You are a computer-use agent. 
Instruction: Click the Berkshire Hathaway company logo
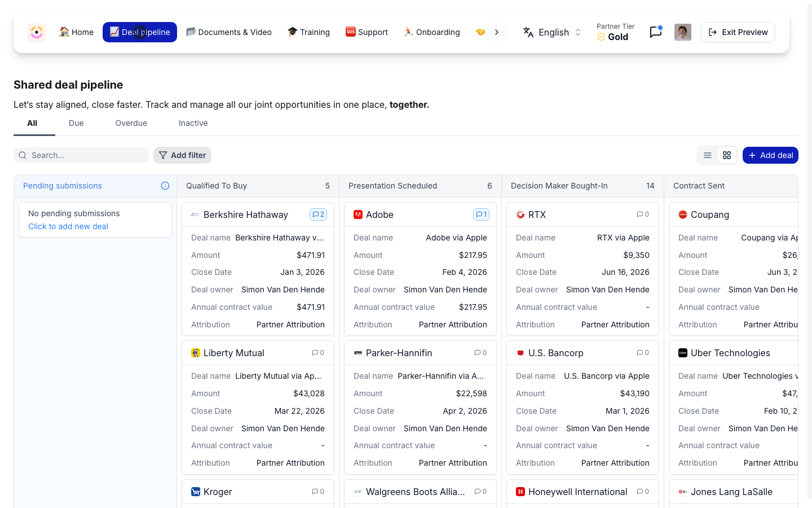(196, 214)
